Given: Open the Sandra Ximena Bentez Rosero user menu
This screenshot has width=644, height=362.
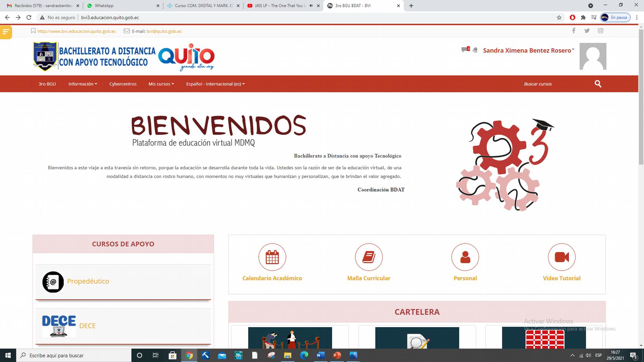Looking at the screenshot, I should pyautogui.click(x=529, y=50).
